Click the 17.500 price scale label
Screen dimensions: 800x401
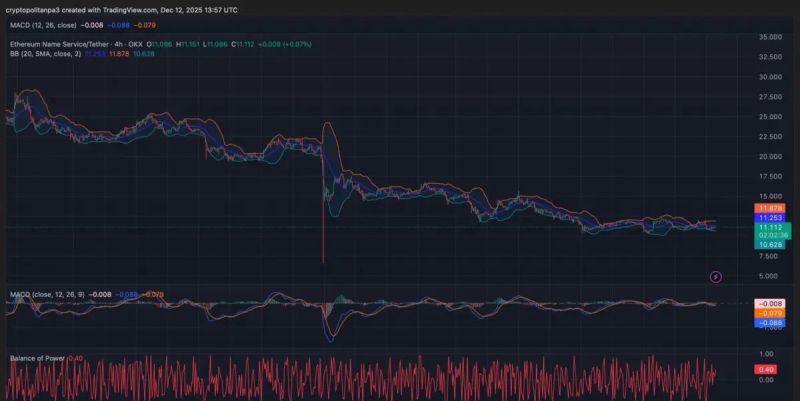coord(770,177)
